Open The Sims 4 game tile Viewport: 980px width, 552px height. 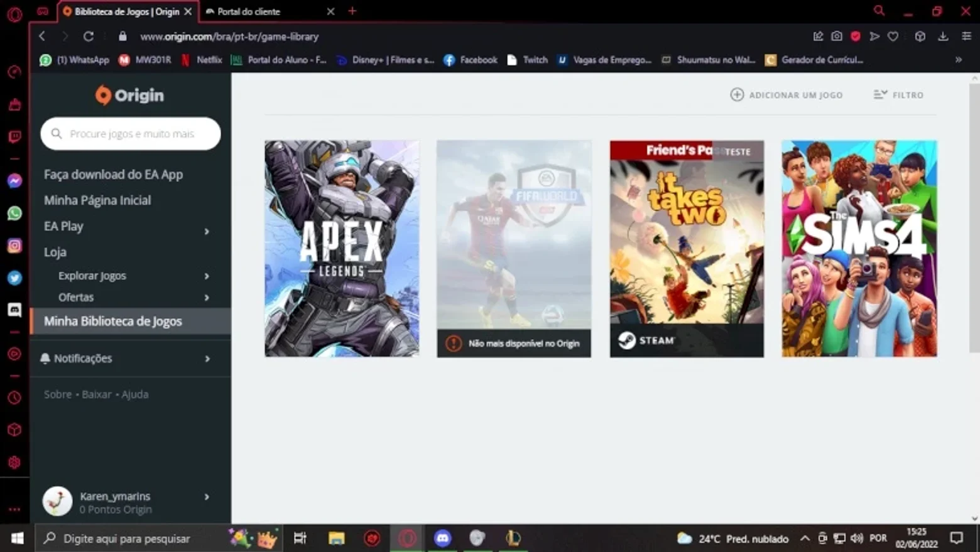pyautogui.click(x=859, y=249)
